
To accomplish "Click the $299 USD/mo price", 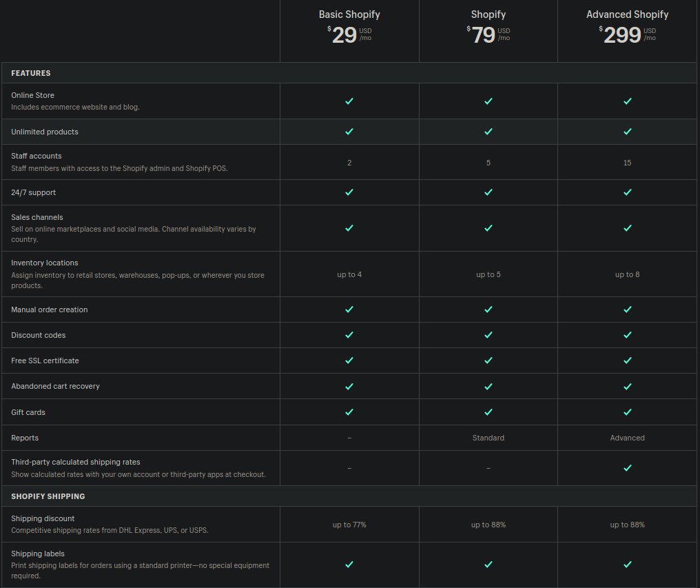I will click(627, 35).
